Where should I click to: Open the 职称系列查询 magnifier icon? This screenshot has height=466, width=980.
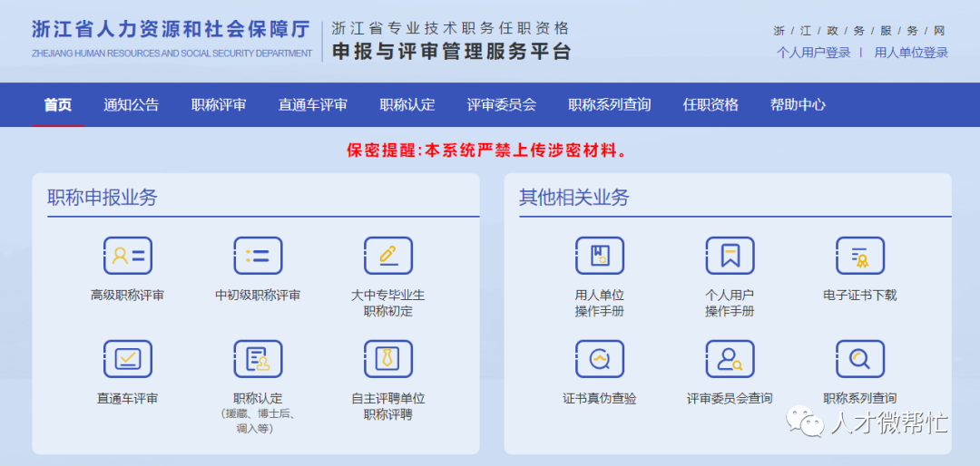pyautogui.click(x=860, y=358)
